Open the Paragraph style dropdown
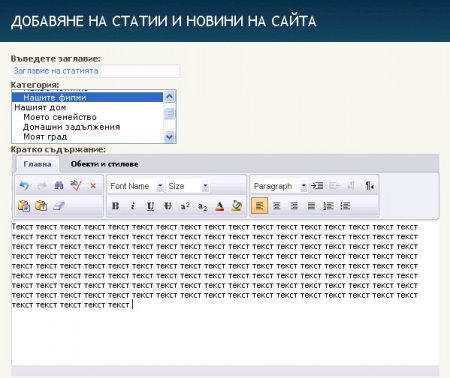The height and width of the screenshot is (378, 450). tap(280, 186)
